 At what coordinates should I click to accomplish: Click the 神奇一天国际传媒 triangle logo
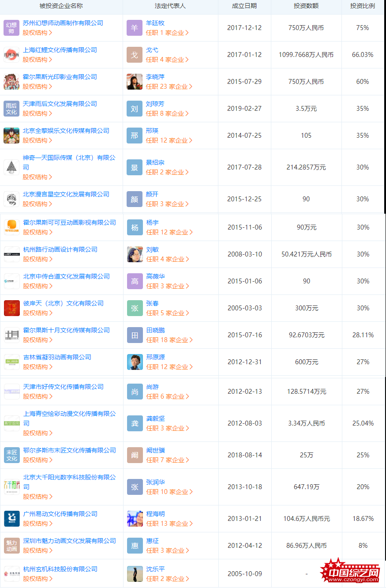point(11,167)
